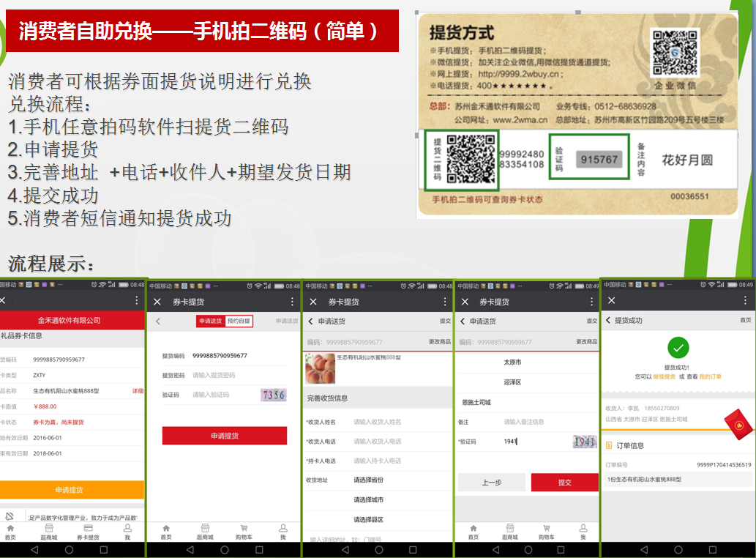
Task: Click the 订单信息 document icon
Action: click(x=608, y=445)
